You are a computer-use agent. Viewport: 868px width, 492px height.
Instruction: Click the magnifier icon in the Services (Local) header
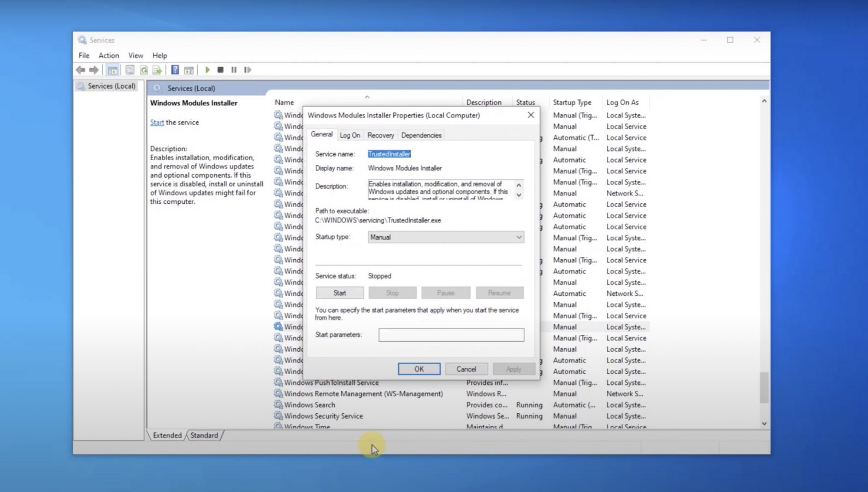coord(158,88)
